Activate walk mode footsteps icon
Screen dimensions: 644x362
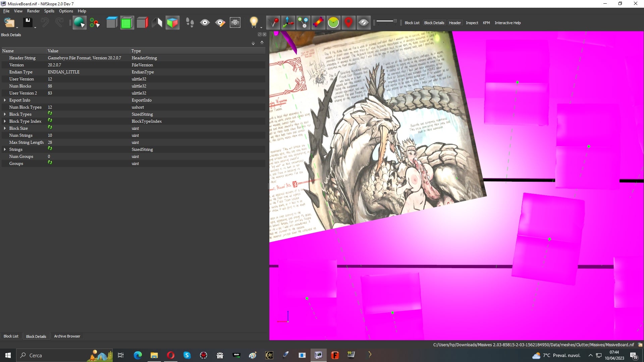190,23
